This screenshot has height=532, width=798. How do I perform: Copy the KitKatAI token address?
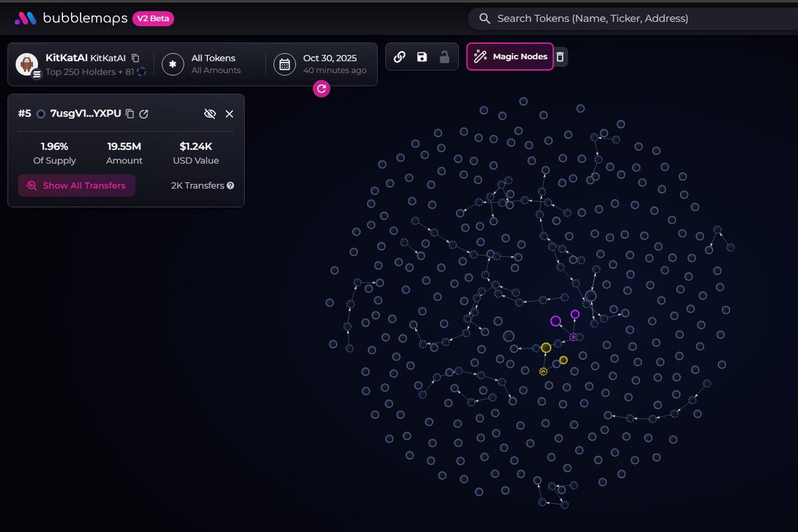(136, 58)
